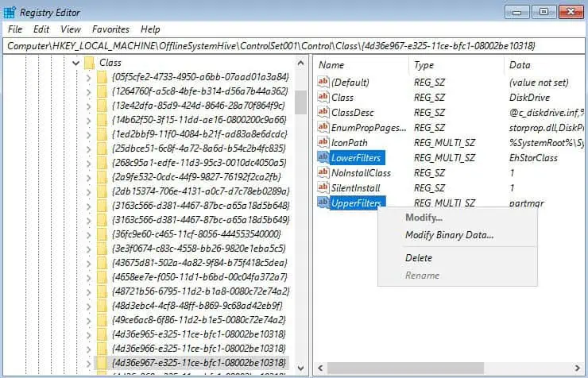588x378 pixels.
Task: Click folder icon of {268c95a1-edfe-11d3-95c3-0010dc4050a5}
Action: [102, 163]
